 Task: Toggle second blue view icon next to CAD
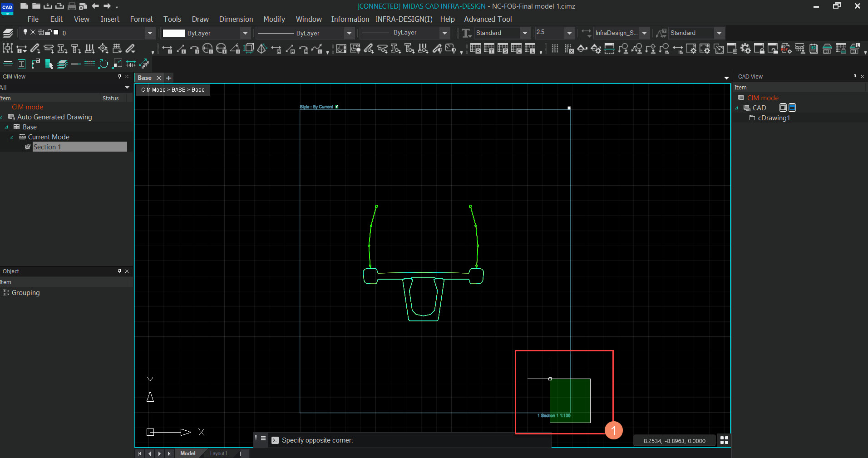[x=792, y=108]
